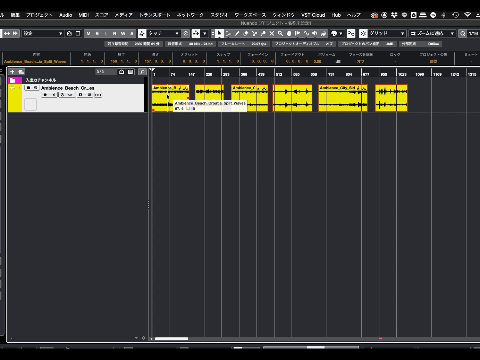The height and width of the screenshot is (360, 480).
Task: Open the VST Cloud menu
Action: 313,15
